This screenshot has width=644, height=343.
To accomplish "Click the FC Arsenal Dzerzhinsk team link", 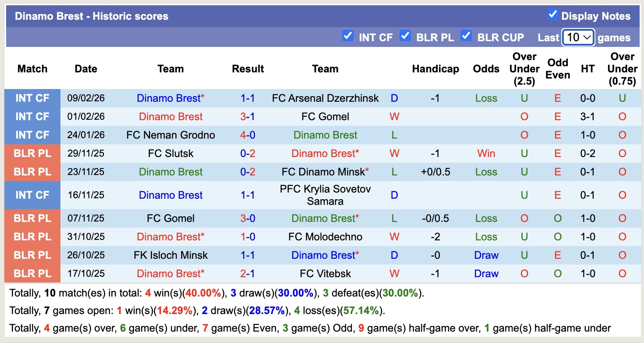I will click(325, 98).
